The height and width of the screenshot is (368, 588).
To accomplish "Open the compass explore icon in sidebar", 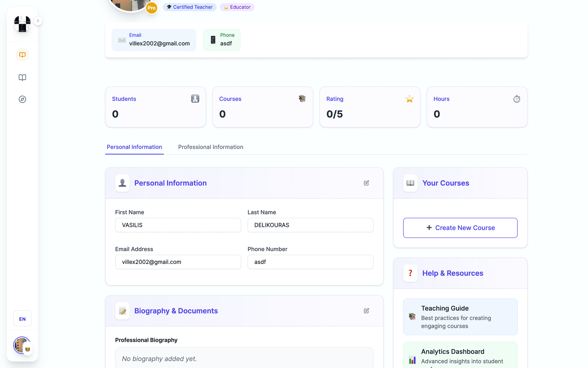I will point(22,99).
